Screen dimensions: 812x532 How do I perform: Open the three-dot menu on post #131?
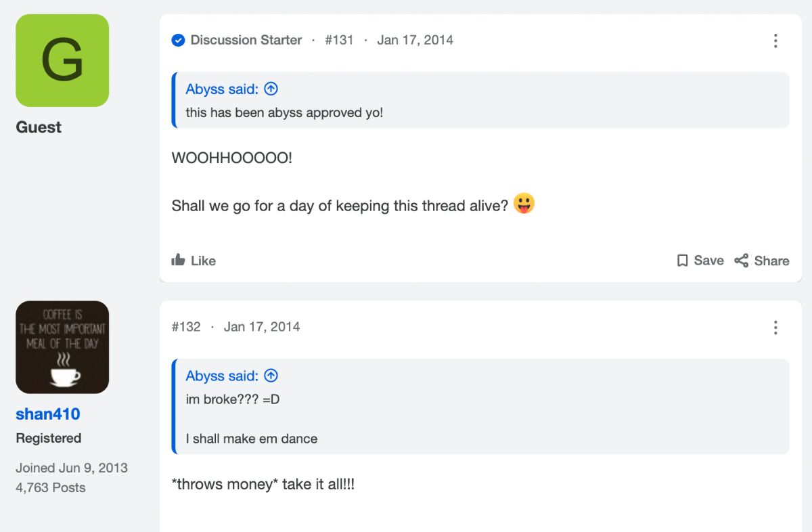click(x=775, y=41)
